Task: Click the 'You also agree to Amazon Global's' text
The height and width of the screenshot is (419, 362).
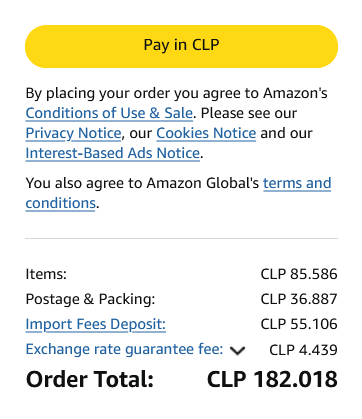Action: point(142,183)
